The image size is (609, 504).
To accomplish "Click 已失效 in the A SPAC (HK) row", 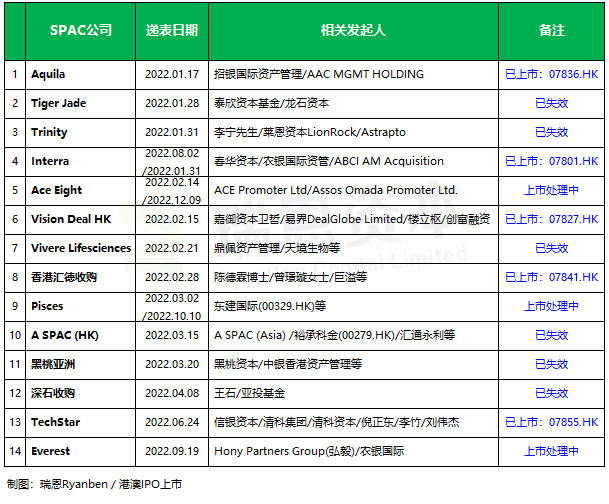I will click(x=552, y=335).
